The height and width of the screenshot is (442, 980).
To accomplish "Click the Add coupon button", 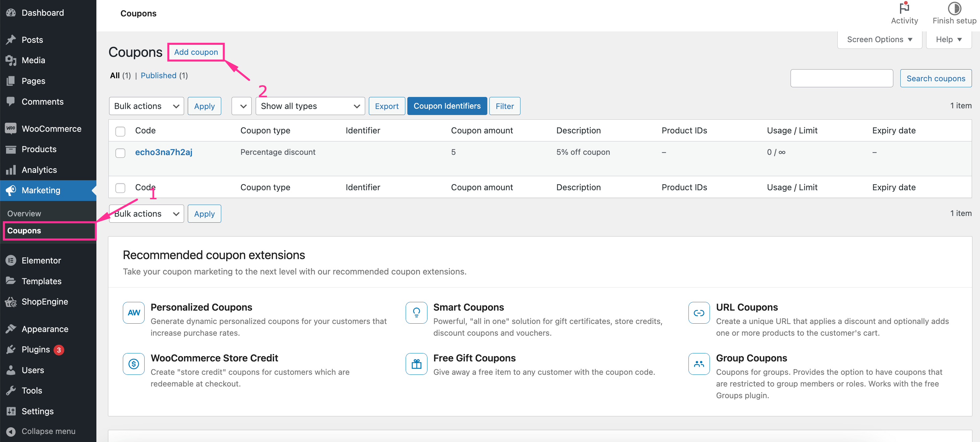I will (x=196, y=52).
